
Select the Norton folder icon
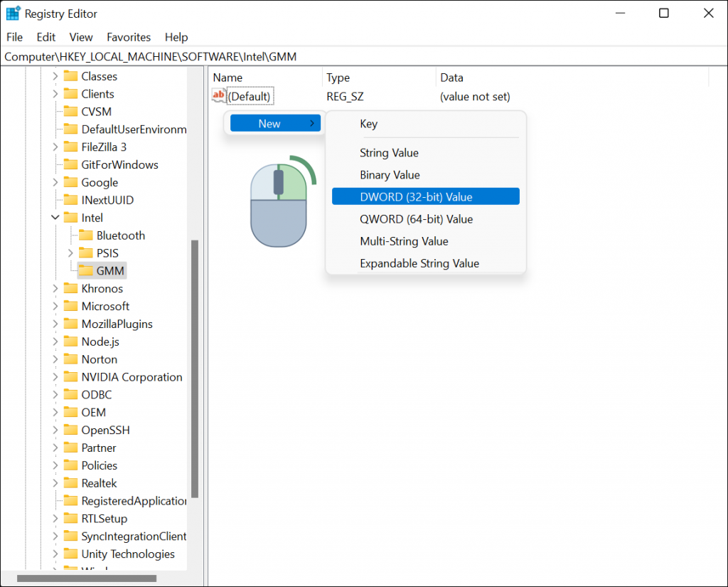pos(73,359)
